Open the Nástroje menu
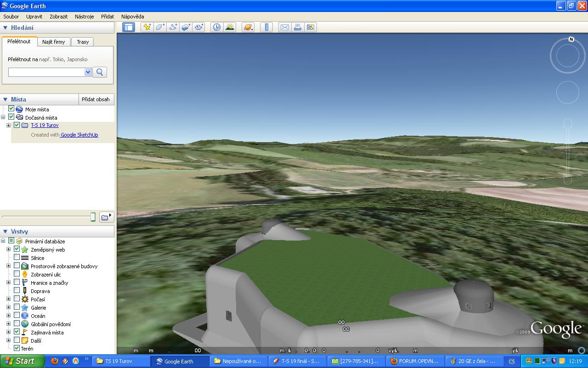The image size is (588, 368). click(84, 17)
